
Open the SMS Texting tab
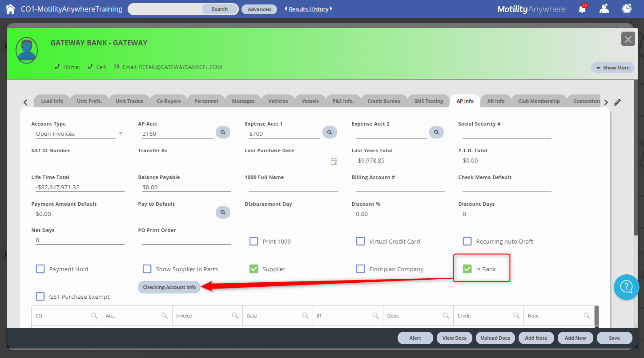click(x=428, y=101)
